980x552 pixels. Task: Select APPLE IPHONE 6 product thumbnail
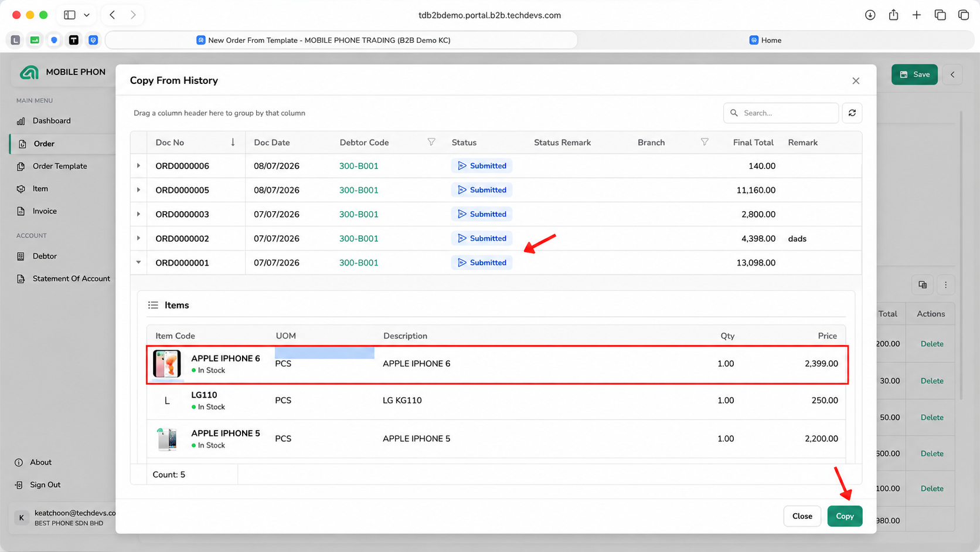pos(167,364)
